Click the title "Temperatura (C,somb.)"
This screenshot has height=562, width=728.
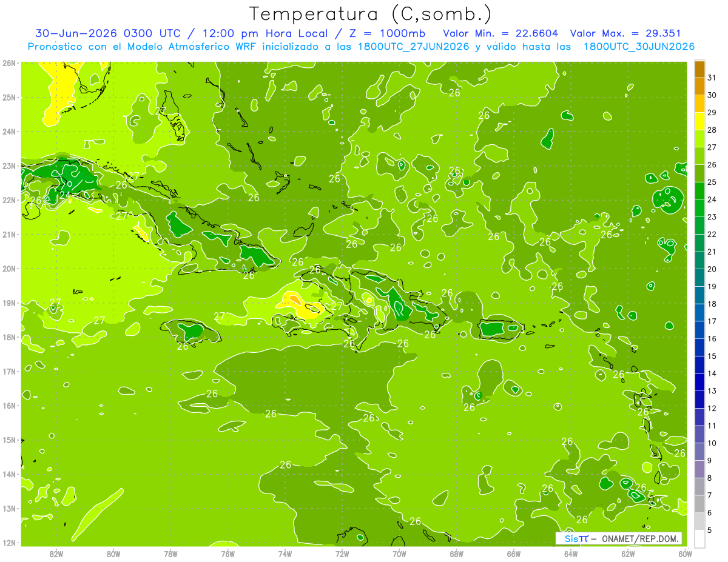coord(371,15)
